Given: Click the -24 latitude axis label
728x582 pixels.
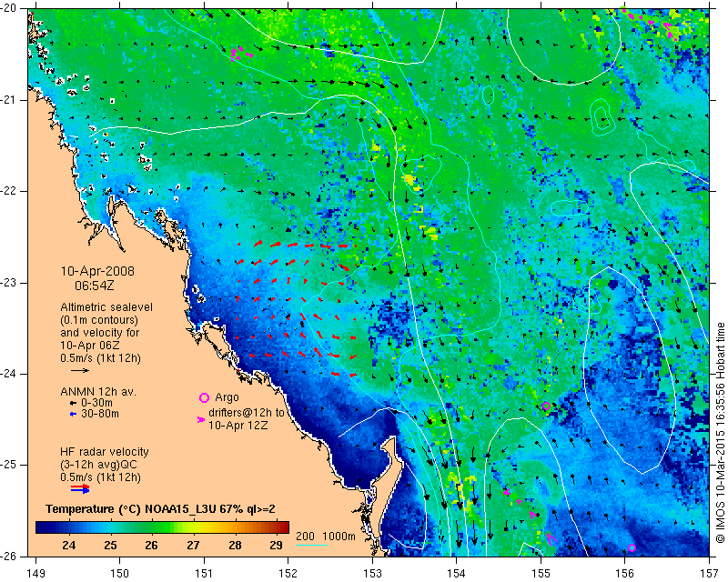Looking at the screenshot, I should (9, 374).
